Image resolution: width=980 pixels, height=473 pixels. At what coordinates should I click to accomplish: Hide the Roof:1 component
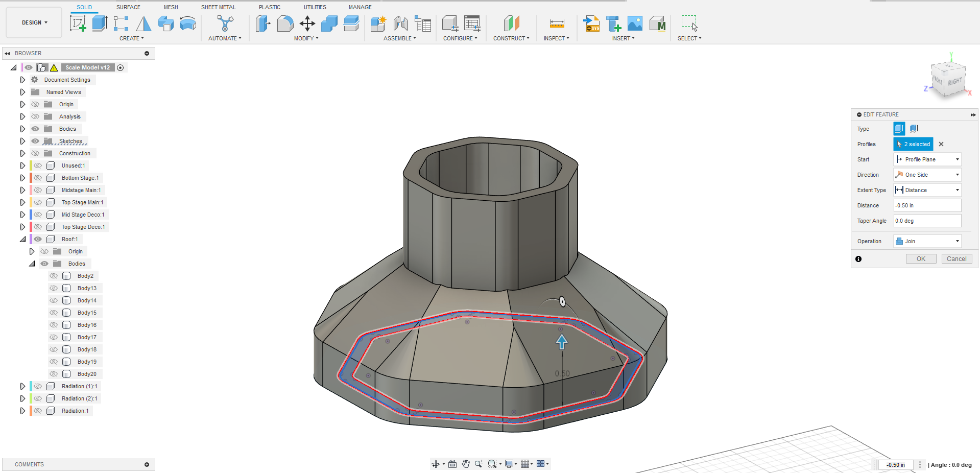(38, 239)
